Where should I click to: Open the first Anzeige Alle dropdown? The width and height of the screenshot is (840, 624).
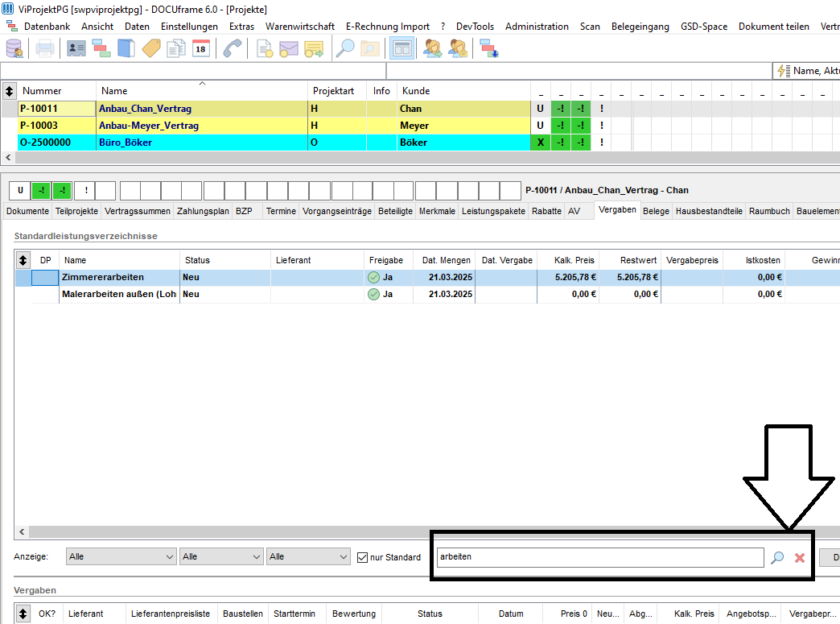pyautogui.click(x=121, y=556)
